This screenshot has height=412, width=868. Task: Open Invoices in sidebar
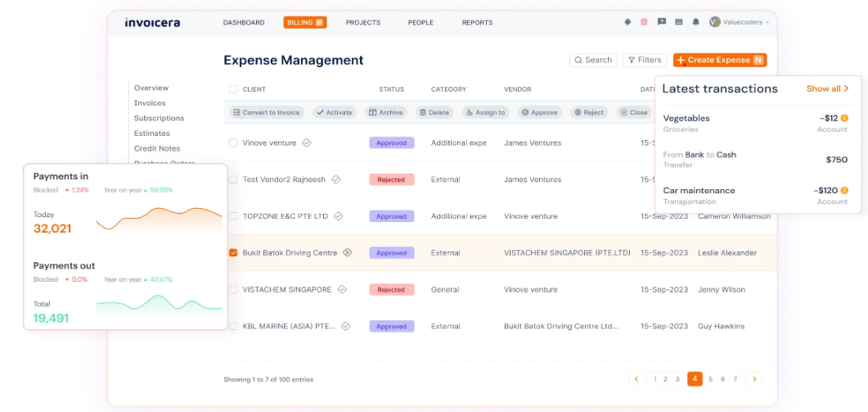pos(150,102)
